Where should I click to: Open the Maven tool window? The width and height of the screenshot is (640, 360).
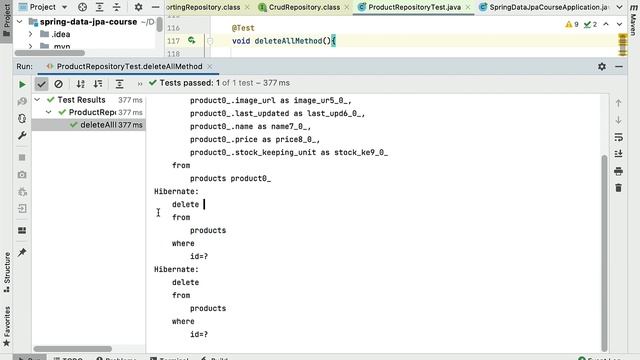click(x=633, y=20)
